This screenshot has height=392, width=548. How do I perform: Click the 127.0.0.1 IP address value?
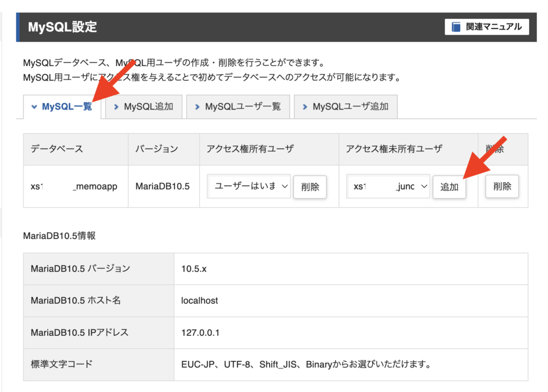coord(200,333)
